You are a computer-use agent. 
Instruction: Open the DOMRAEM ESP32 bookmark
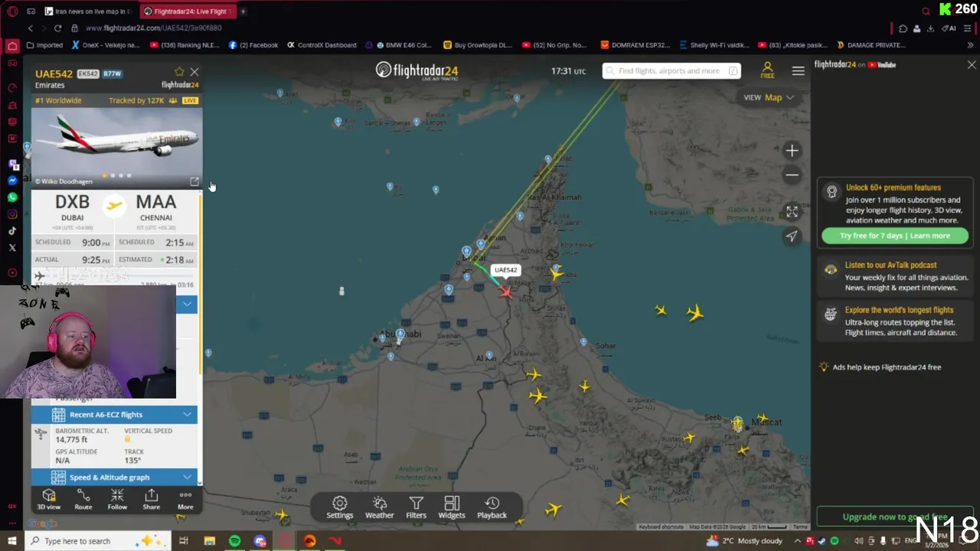(x=635, y=45)
